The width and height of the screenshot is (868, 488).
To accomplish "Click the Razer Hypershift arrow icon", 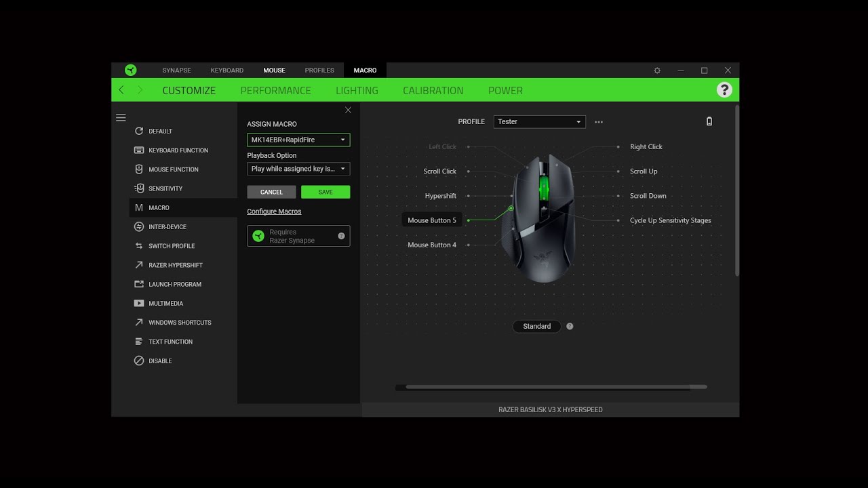I will click(x=139, y=265).
